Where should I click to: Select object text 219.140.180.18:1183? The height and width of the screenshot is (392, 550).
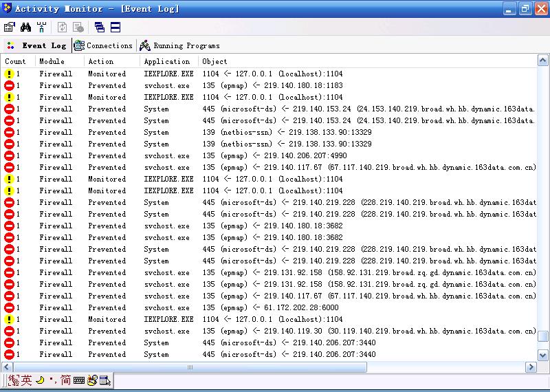click(x=272, y=85)
